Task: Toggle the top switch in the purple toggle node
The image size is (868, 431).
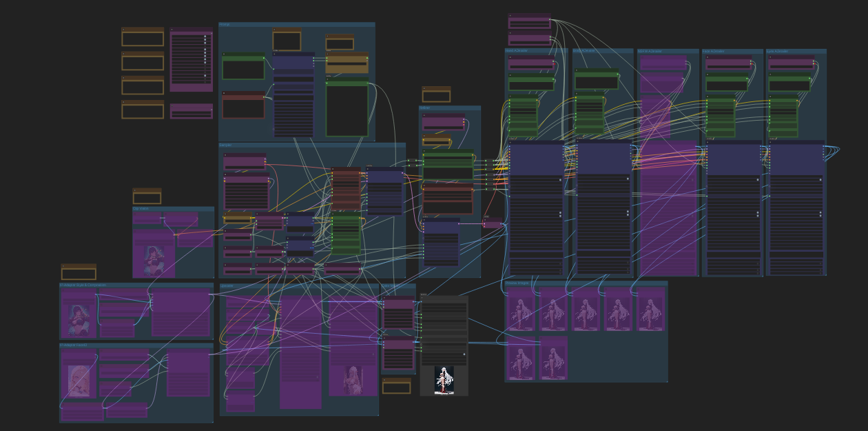Action: point(205,37)
